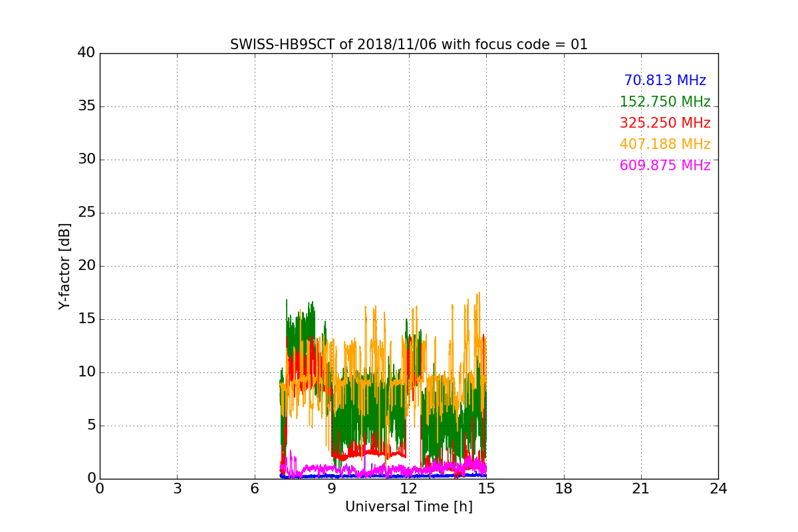Viewport: 798px width, 532px height.
Task: Select the 407.188 MHz legend label
Action: coord(665,144)
